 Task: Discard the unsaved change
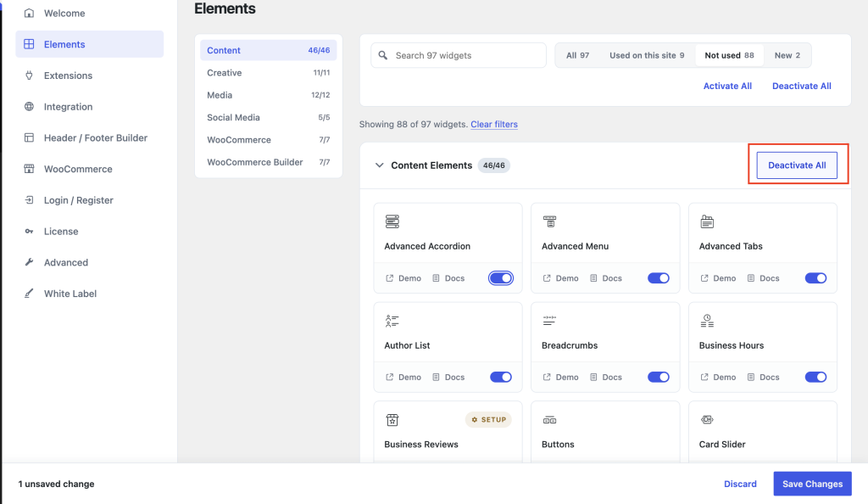pos(740,484)
